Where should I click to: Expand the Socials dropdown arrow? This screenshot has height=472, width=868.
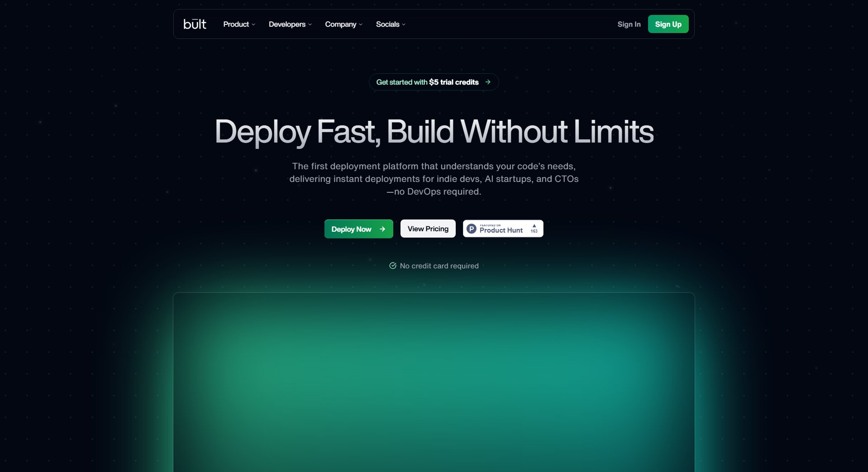(x=404, y=25)
